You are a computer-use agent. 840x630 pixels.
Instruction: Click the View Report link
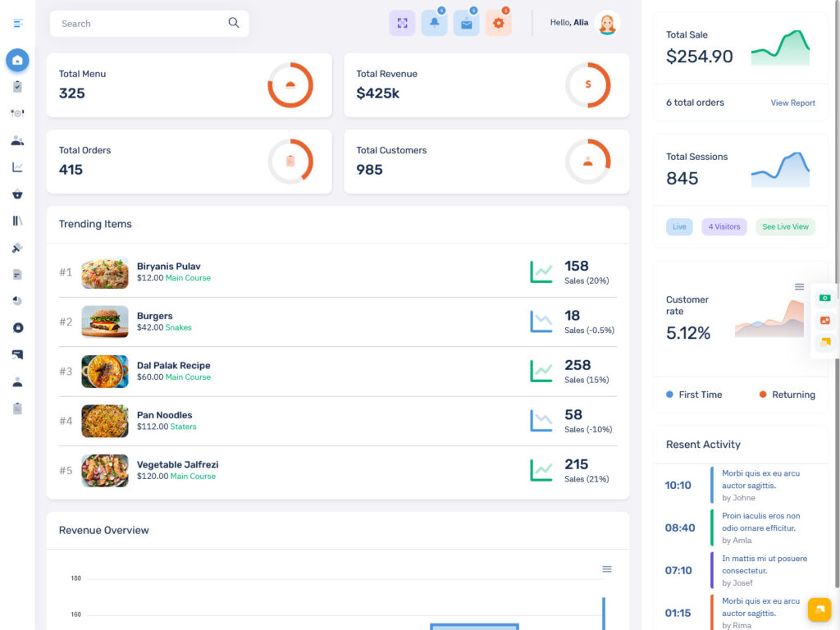[x=792, y=103]
